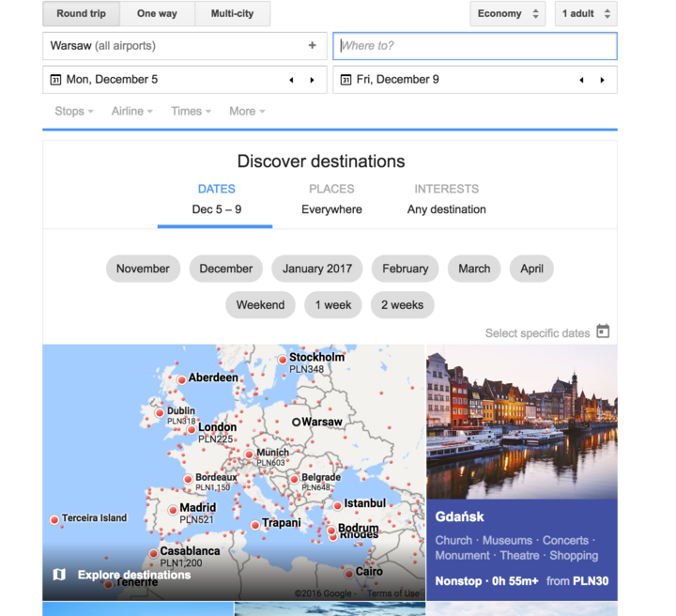Switch to the INTERESTS tab
The height and width of the screenshot is (616, 676).
pyautogui.click(x=447, y=199)
